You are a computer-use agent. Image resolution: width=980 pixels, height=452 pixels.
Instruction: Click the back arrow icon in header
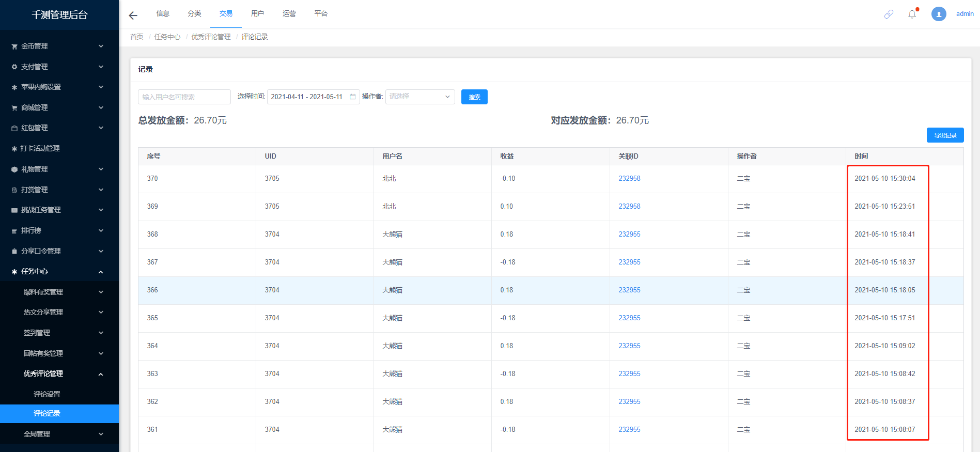(x=133, y=15)
